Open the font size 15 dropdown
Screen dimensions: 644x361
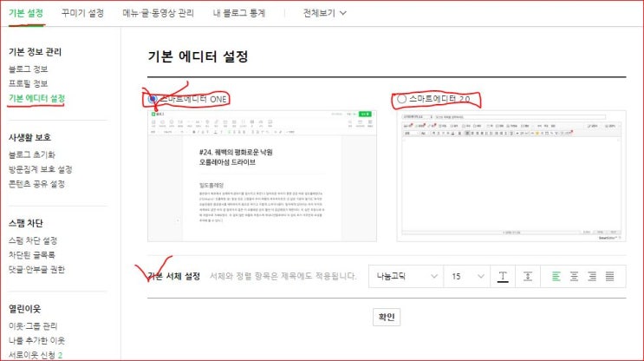pos(467,276)
